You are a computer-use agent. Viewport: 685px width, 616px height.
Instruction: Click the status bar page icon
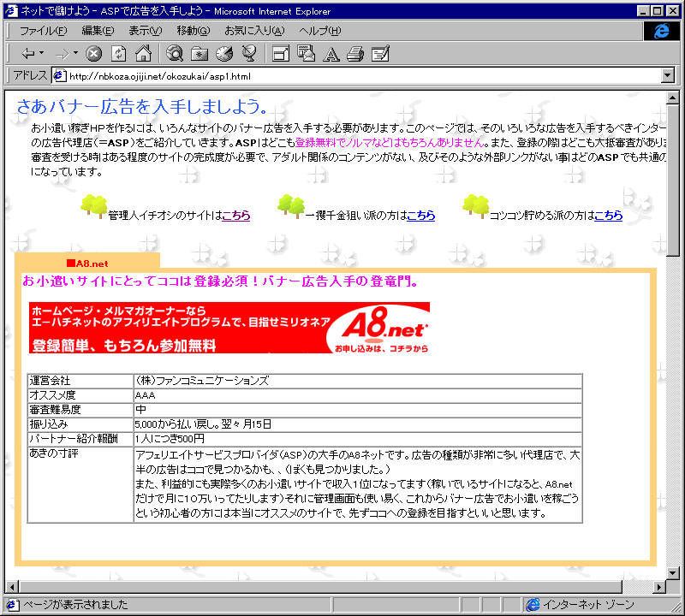coord(12,605)
